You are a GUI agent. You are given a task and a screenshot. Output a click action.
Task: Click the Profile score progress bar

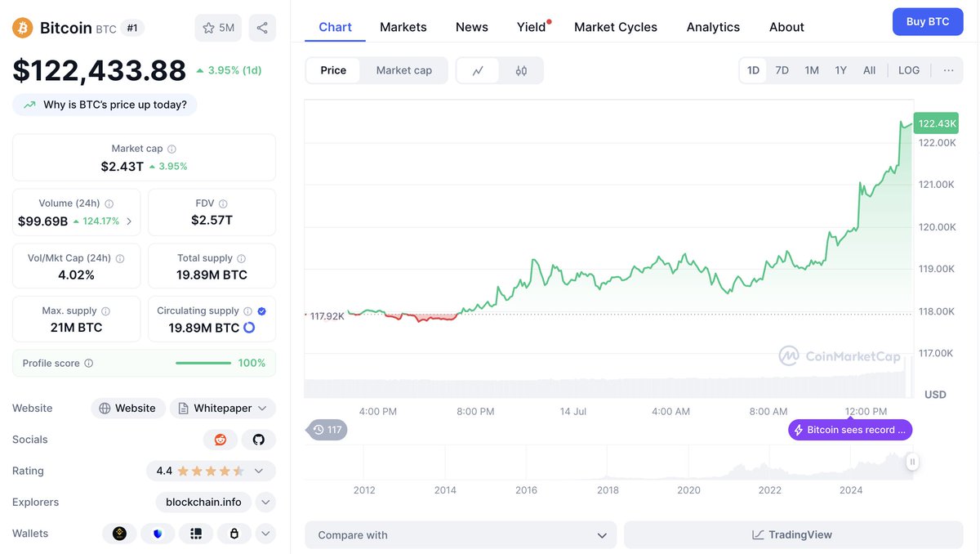click(203, 364)
